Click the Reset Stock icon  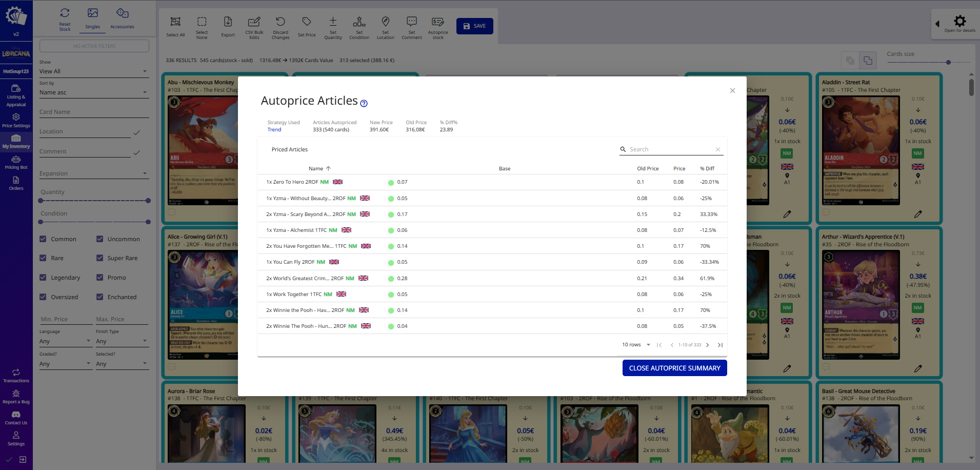(x=65, y=13)
